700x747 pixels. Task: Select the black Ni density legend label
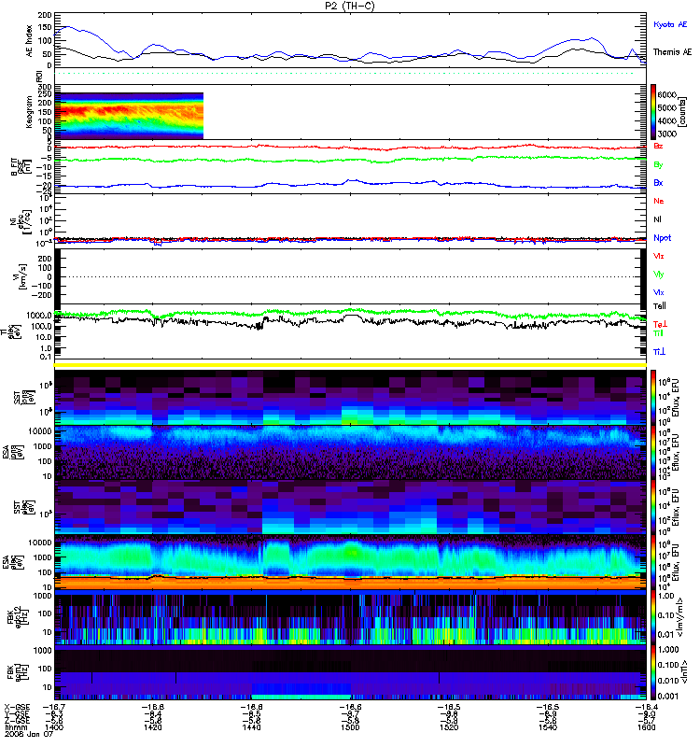click(x=658, y=219)
